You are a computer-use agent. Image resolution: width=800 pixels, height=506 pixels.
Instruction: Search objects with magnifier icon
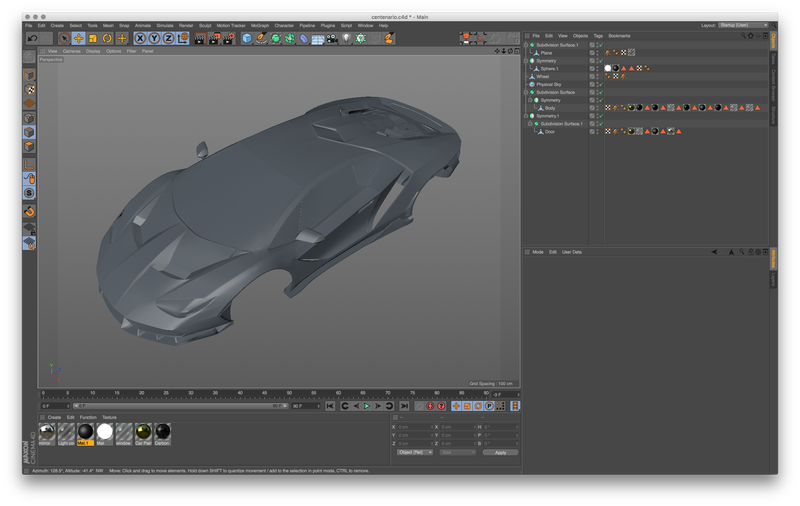[743, 36]
